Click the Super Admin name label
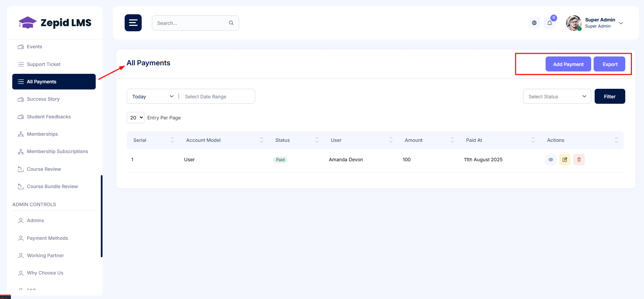 coord(600,20)
